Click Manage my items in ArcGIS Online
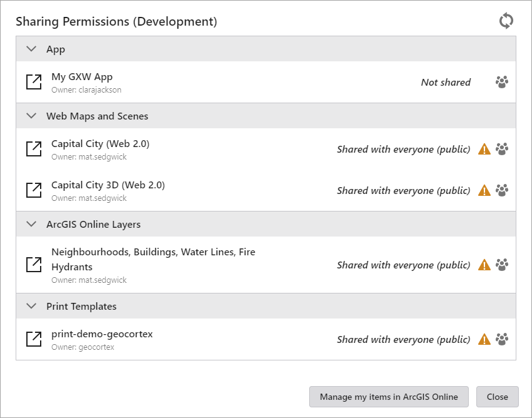The image size is (532, 418). coord(389,397)
